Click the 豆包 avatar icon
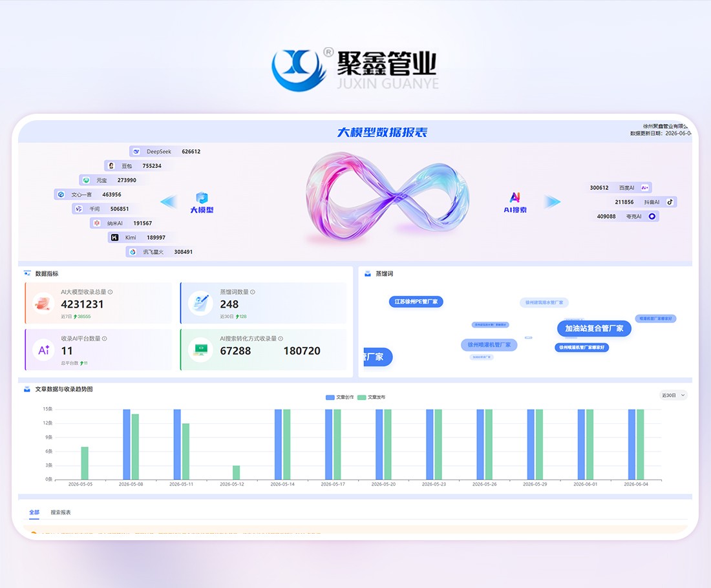711x588 pixels. coord(111,166)
